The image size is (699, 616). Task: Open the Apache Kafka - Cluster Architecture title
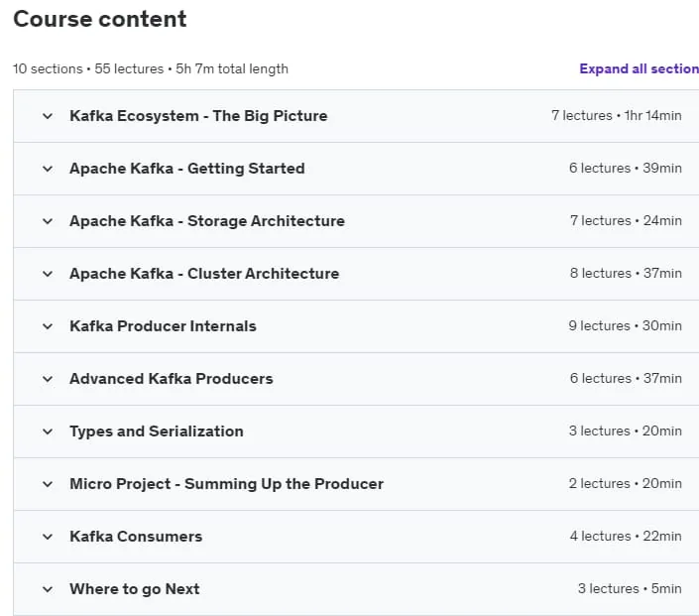(204, 274)
